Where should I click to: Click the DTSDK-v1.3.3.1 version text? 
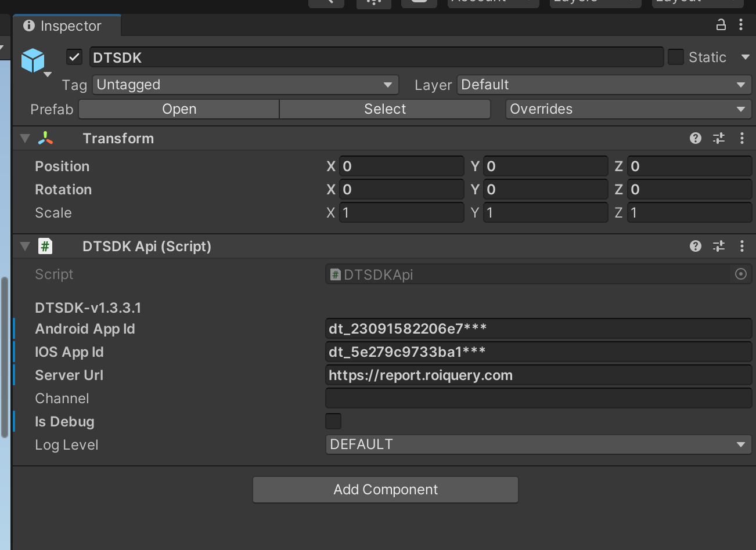click(x=88, y=307)
